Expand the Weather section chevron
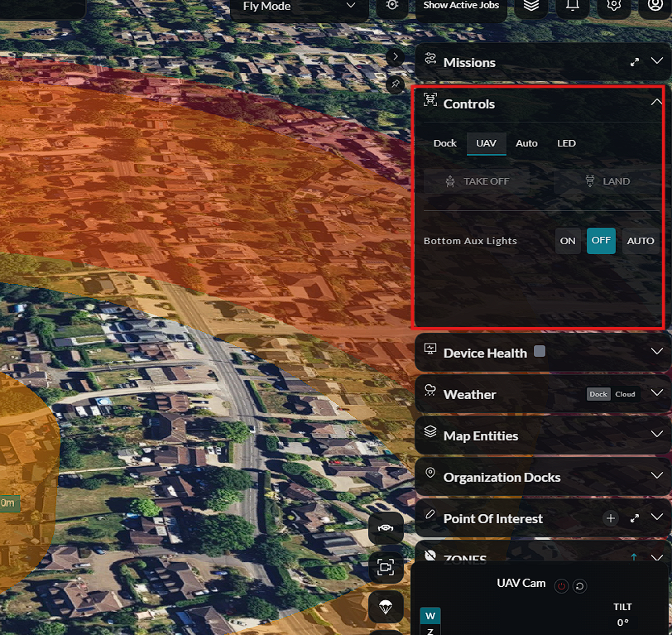 click(x=656, y=392)
